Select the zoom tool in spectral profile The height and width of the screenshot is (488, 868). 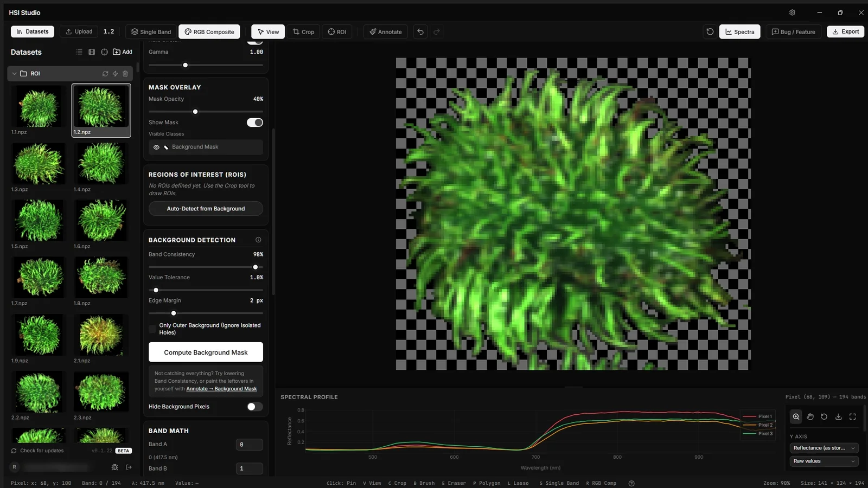[796, 416]
